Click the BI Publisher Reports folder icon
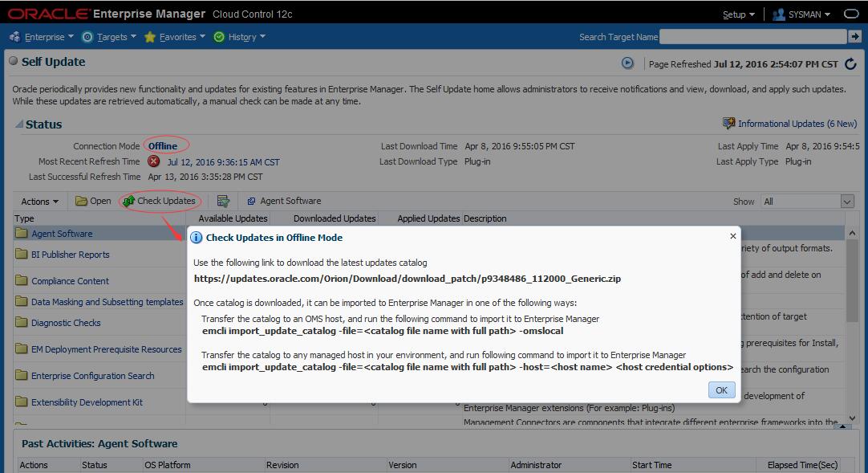The width and height of the screenshot is (868, 473). tap(22, 255)
